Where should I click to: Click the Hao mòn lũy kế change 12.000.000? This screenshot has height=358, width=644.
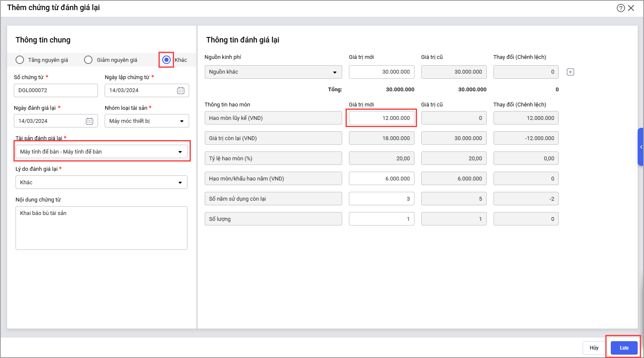pyautogui.click(x=526, y=118)
